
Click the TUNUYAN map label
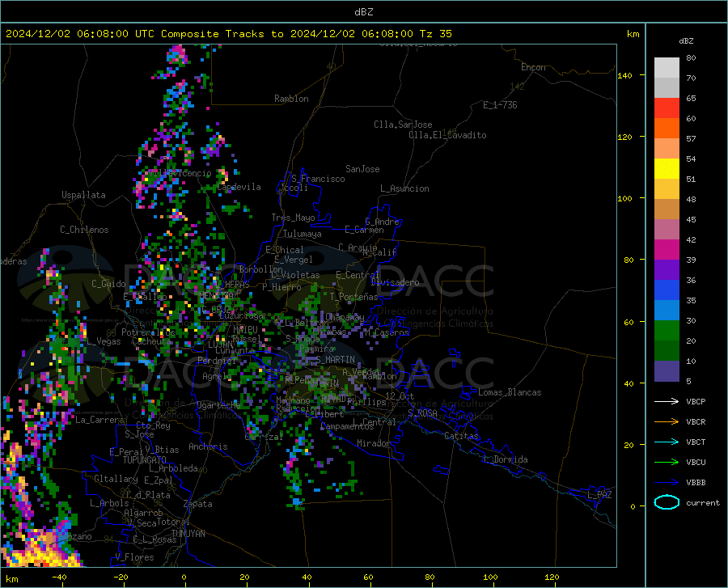click(x=188, y=534)
